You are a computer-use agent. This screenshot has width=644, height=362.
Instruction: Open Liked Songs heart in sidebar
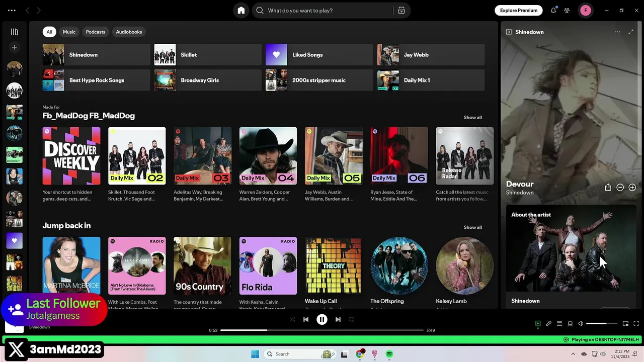point(14,241)
